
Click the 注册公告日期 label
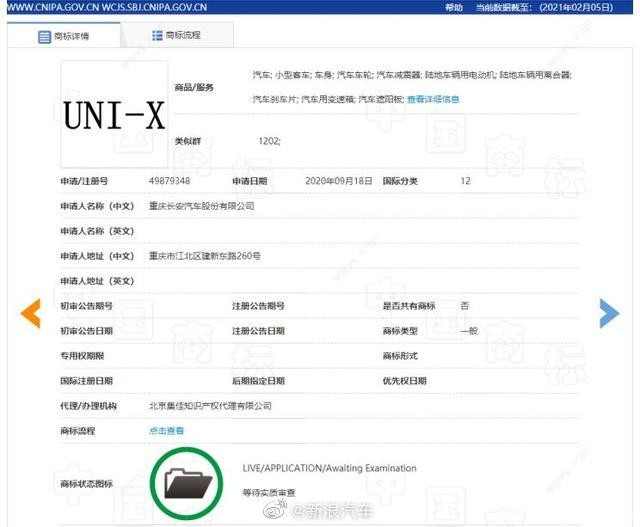(x=258, y=331)
